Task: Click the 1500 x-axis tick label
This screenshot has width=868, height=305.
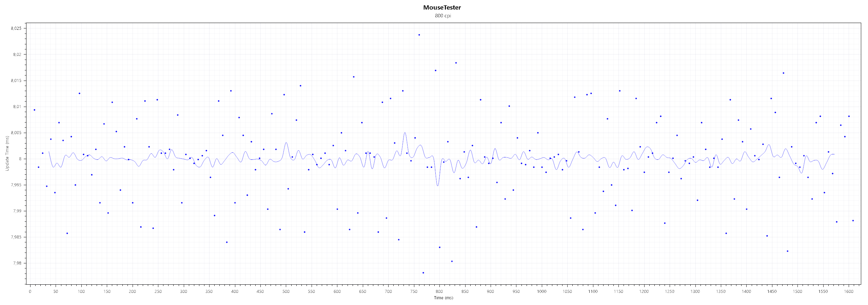Action: click(798, 291)
